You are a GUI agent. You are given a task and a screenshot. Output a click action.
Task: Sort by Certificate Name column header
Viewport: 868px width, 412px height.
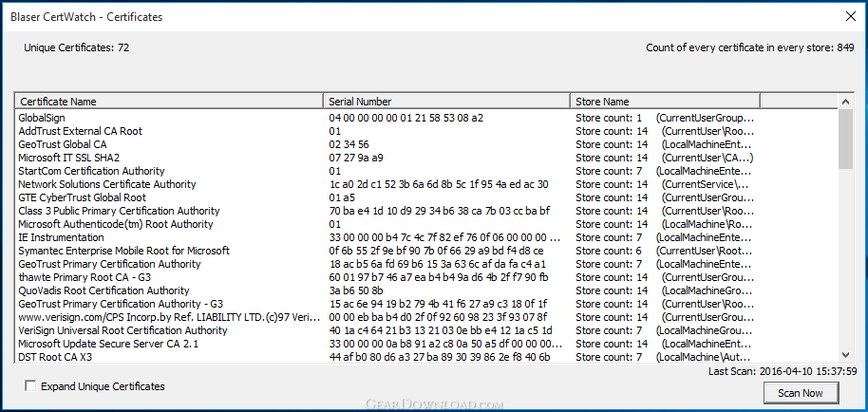[169, 102]
